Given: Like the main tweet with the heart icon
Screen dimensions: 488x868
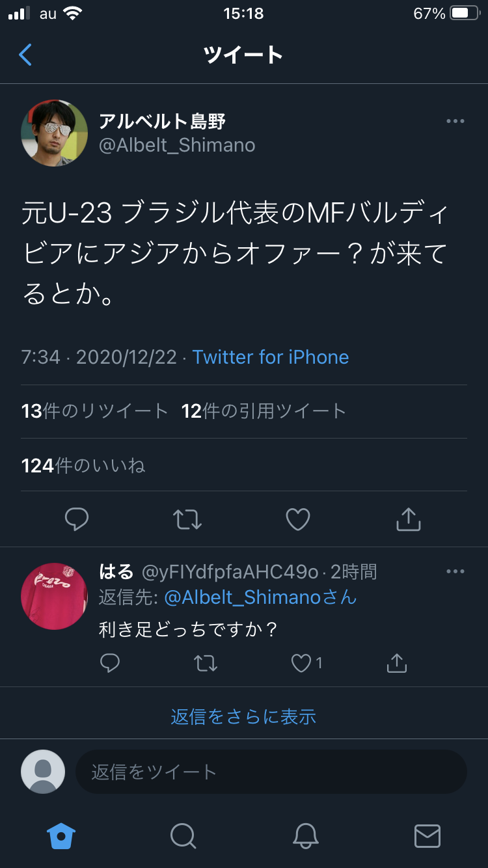Looking at the screenshot, I should click(x=298, y=519).
